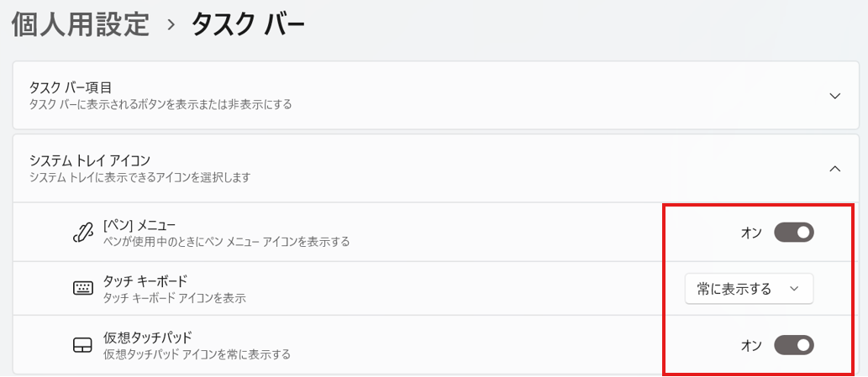Go back to 個人用設定 via breadcrumb
Screen dimensions: 868x377
coord(81,25)
